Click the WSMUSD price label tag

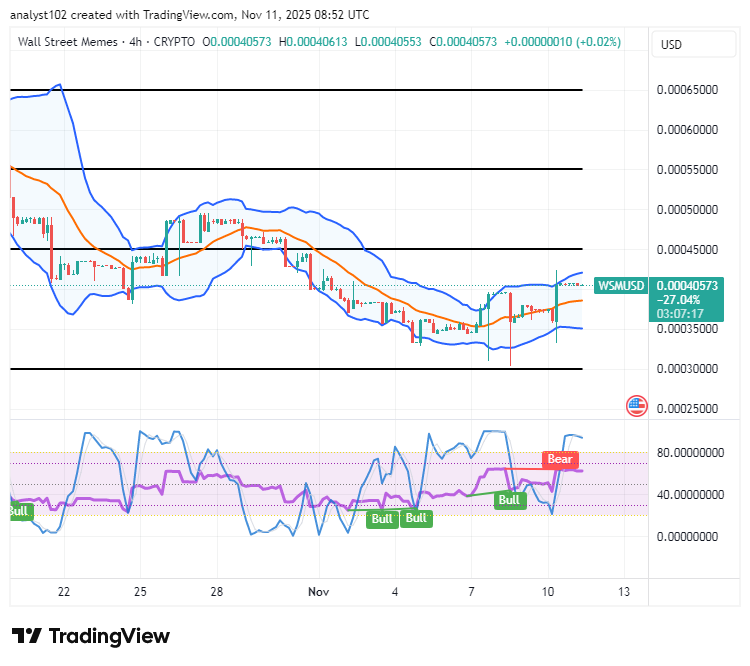point(621,286)
